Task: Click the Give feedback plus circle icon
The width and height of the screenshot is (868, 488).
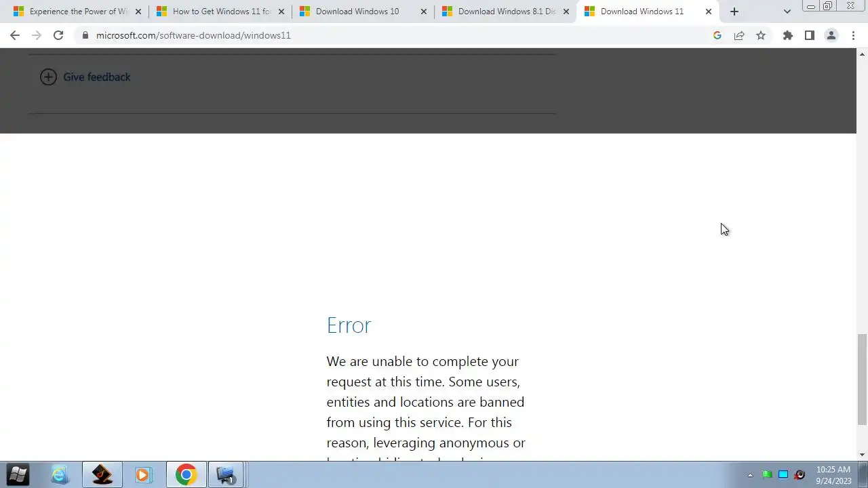Action: (x=48, y=77)
